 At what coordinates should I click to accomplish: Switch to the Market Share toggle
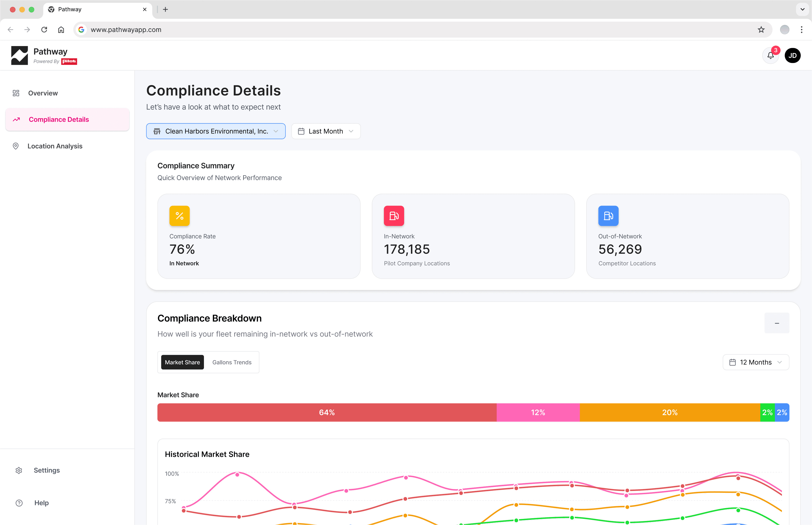pos(182,362)
